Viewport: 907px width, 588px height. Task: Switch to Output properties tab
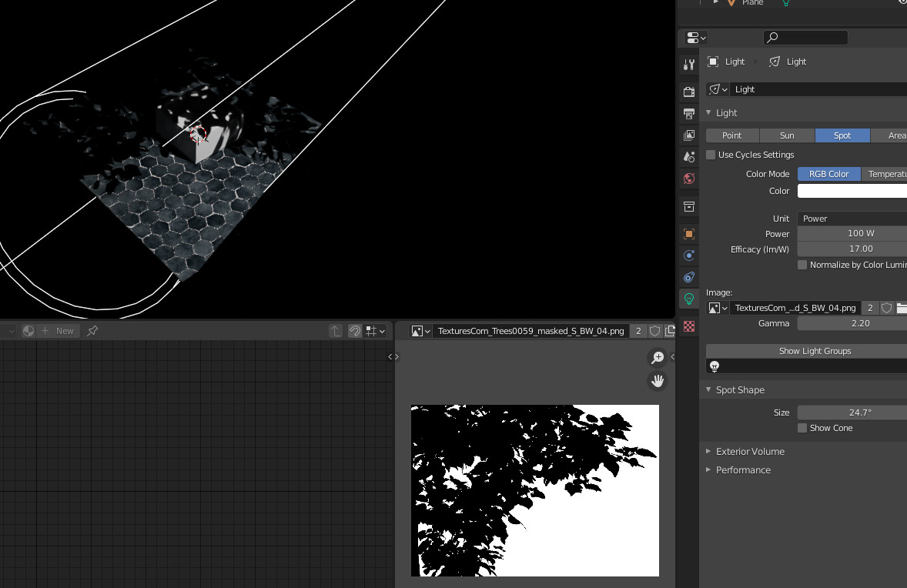[689, 114]
